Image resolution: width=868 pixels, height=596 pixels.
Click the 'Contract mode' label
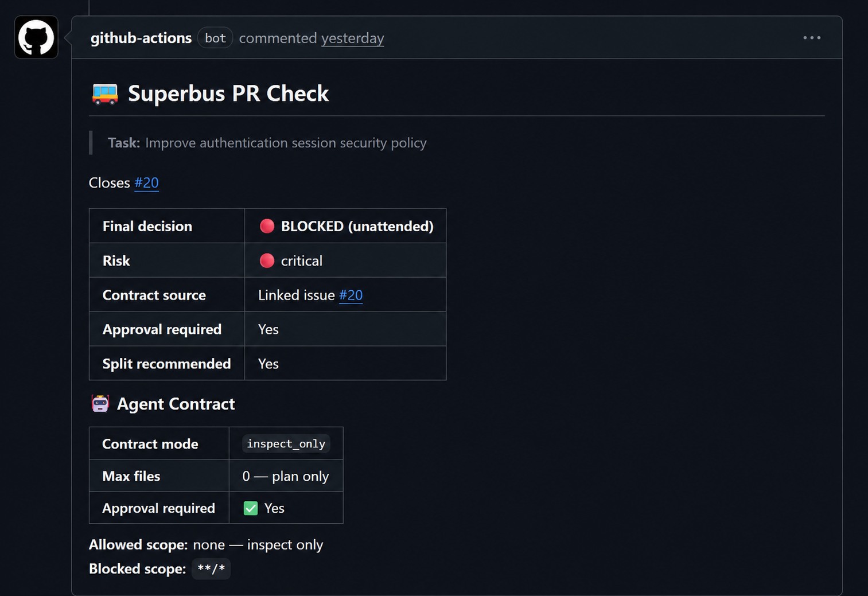tap(150, 443)
